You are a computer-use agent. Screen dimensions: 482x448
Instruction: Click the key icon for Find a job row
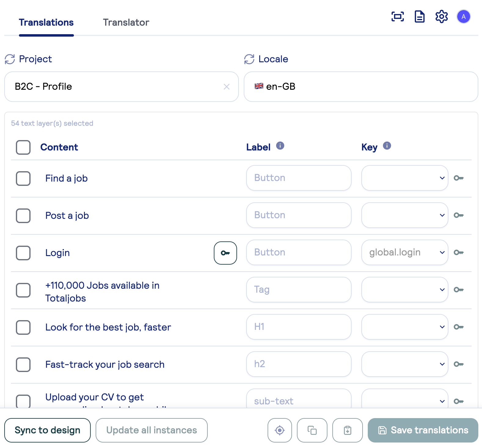coord(459,178)
